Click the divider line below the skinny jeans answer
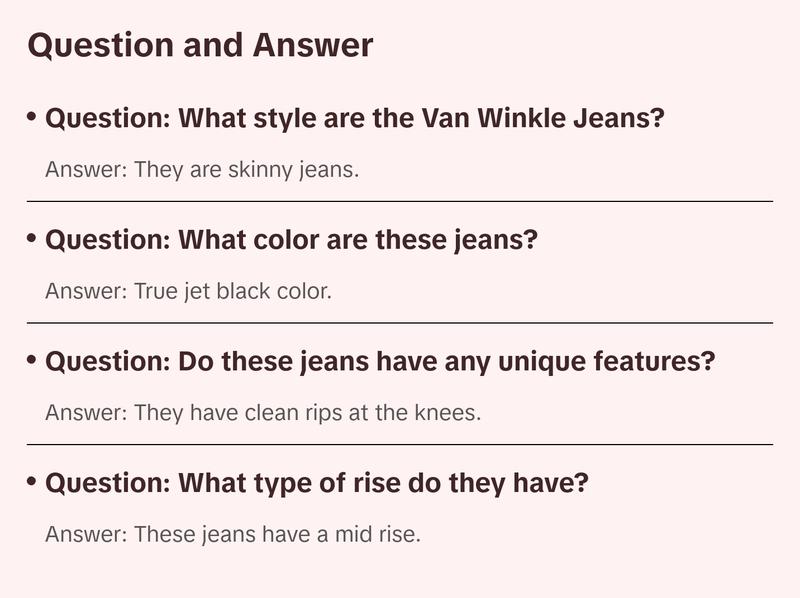The image size is (800, 598). (400, 201)
